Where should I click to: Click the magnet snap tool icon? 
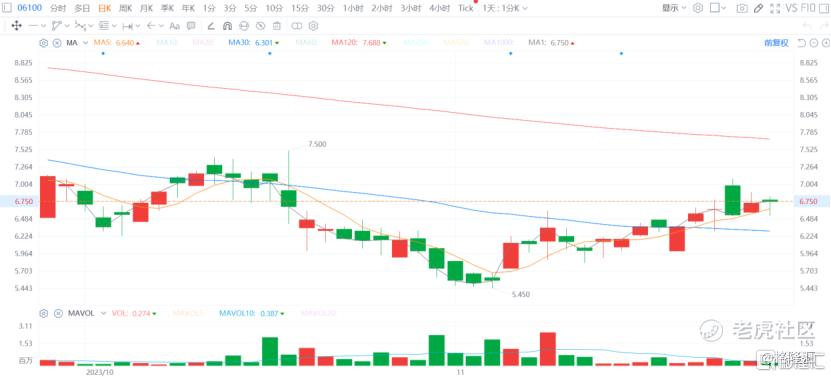click(227, 25)
